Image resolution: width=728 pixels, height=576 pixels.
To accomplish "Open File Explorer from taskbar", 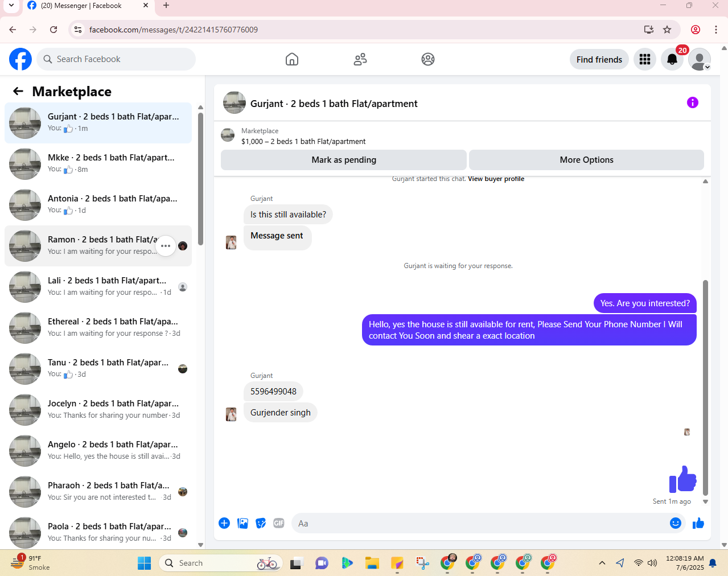I will click(x=372, y=563).
